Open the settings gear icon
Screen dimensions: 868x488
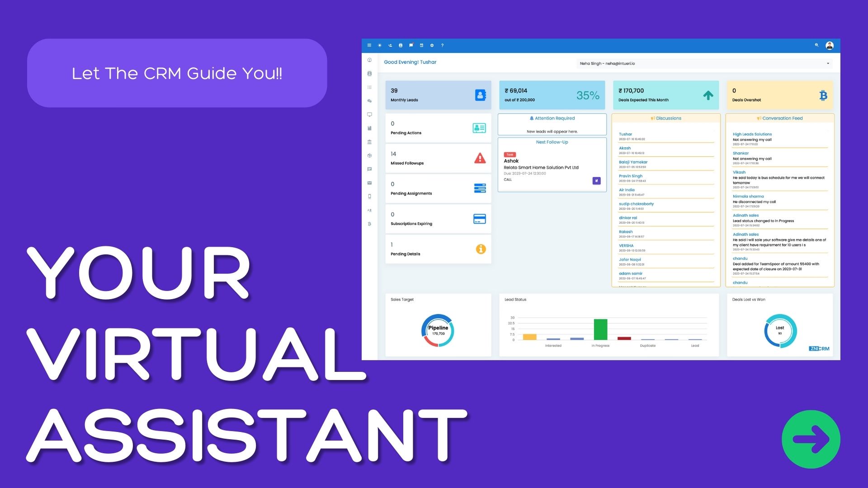click(x=432, y=45)
